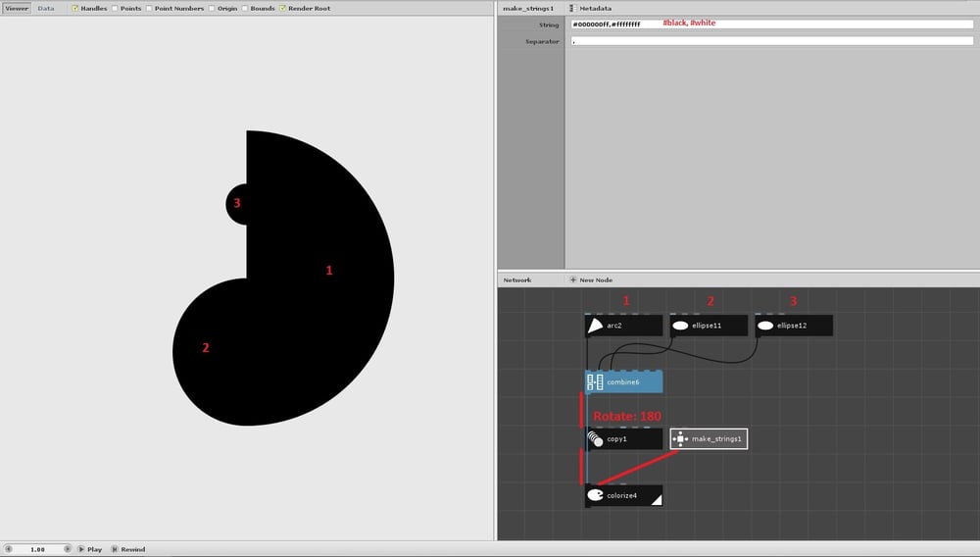980x557 pixels.
Task: Click the 1.00 frame number field
Action: (x=37, y=549)
